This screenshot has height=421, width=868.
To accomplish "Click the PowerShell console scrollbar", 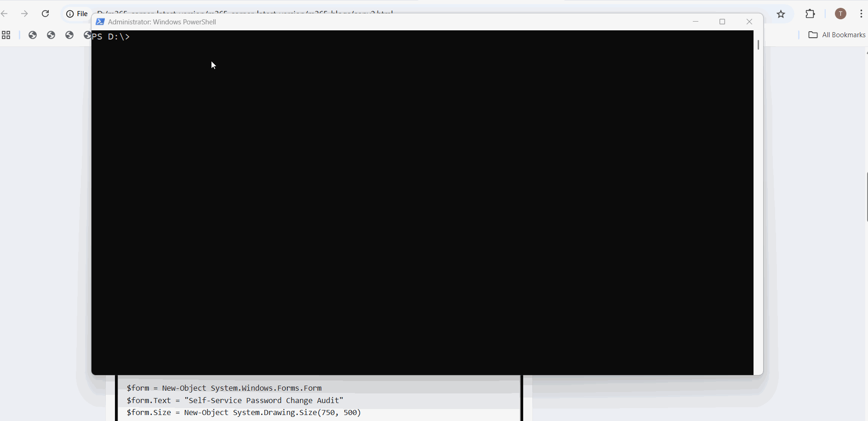I will click(758, 45).
